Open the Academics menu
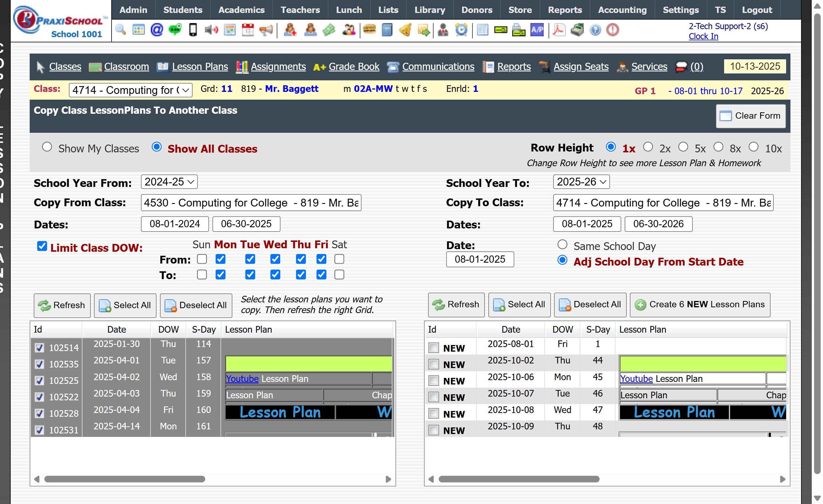The height and width of the screenshot is (504, 823). pyautogui.click(x=241, y=10)
